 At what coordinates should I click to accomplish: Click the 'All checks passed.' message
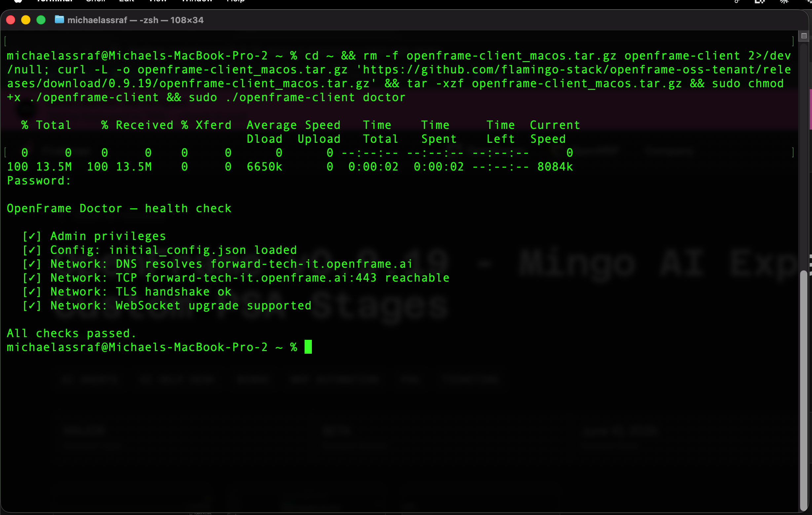click(71, 333)
